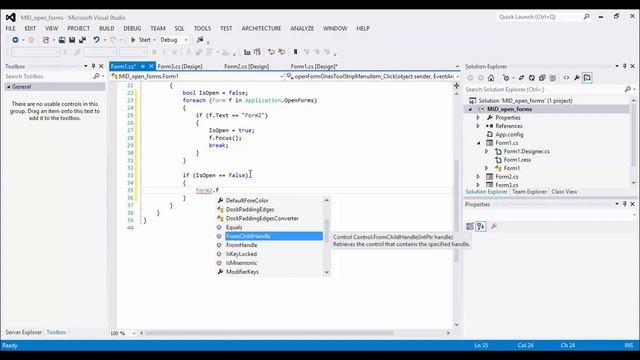Switch to the Form1.cs [Design]* tab
Screen dimensions: 640x360
click(x=314, y=66)
